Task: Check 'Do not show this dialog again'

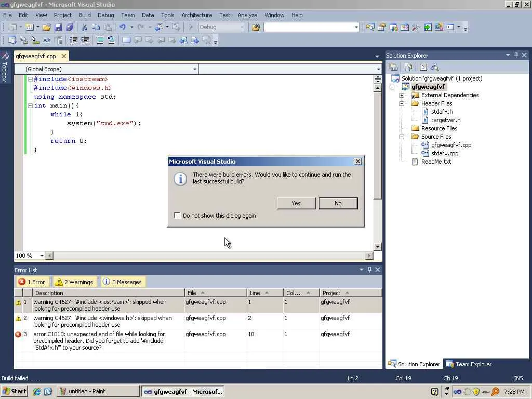Action: pos(177,216)
